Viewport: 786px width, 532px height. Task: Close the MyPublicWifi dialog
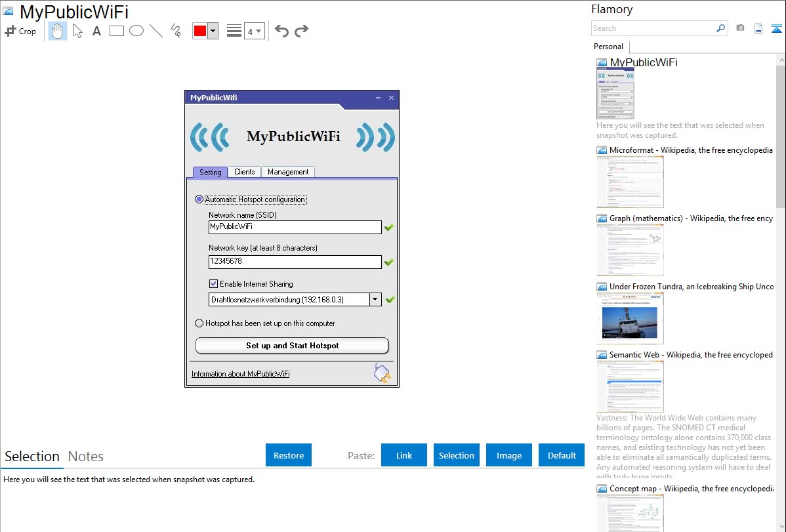pos(392,98)
